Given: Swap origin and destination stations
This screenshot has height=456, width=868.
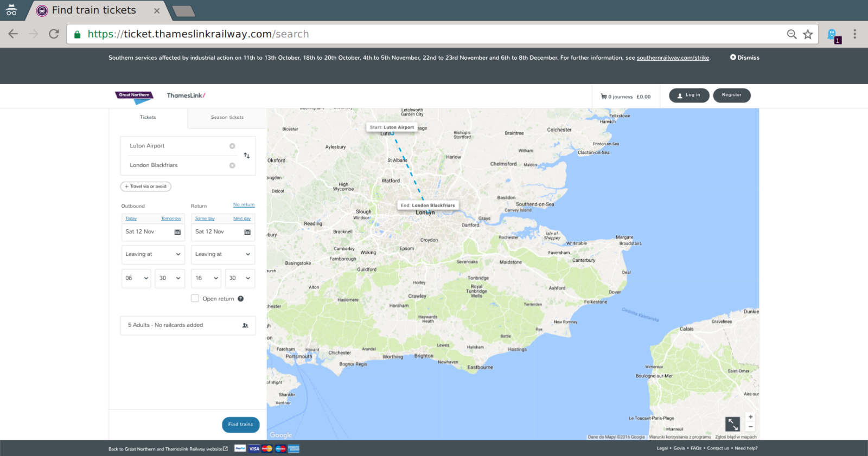Looking at the screenshot, I should coord(247,156).
